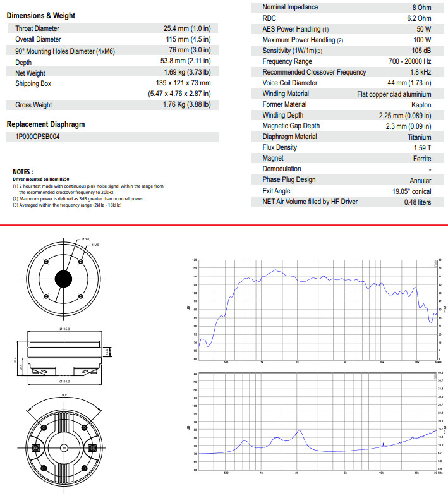The height and width of the screenshot is (498, 448).
Task: Select Net Weight value 1.69 kg
Action: (x=187, y=72)
